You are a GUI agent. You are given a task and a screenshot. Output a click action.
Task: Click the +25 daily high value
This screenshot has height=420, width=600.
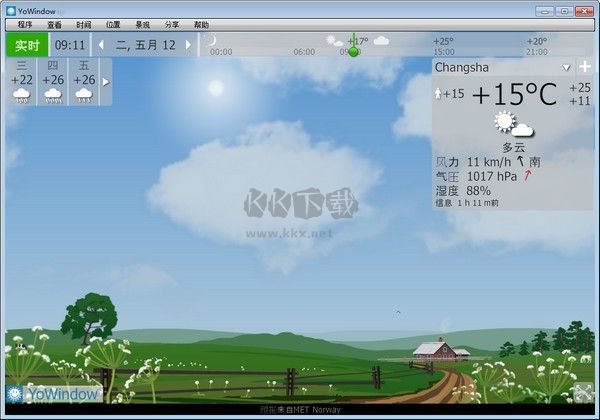point(580,88)
